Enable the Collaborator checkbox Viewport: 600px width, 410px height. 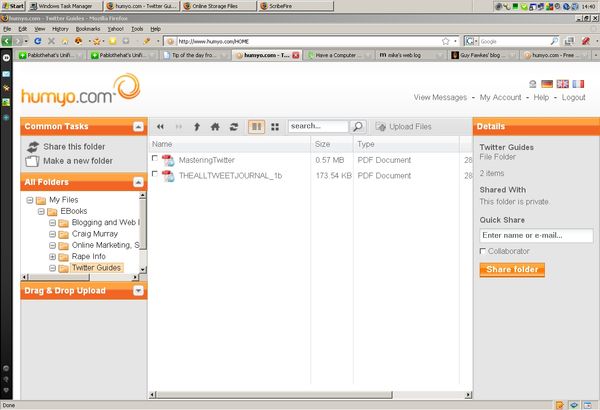(x=484, y=251)
